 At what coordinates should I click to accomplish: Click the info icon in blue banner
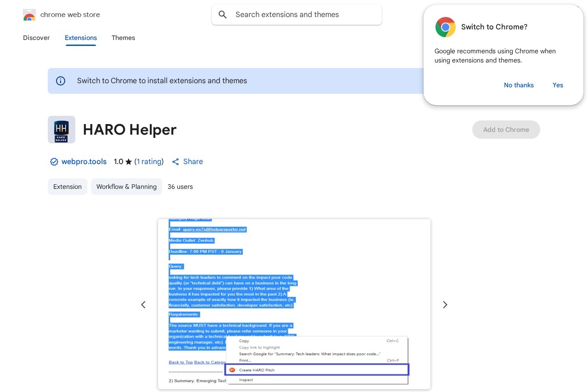click(61, 81)
